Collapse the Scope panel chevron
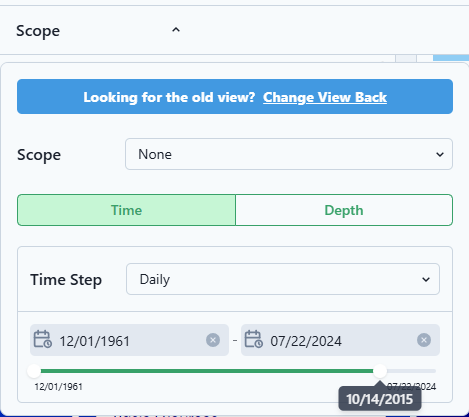 176,30
